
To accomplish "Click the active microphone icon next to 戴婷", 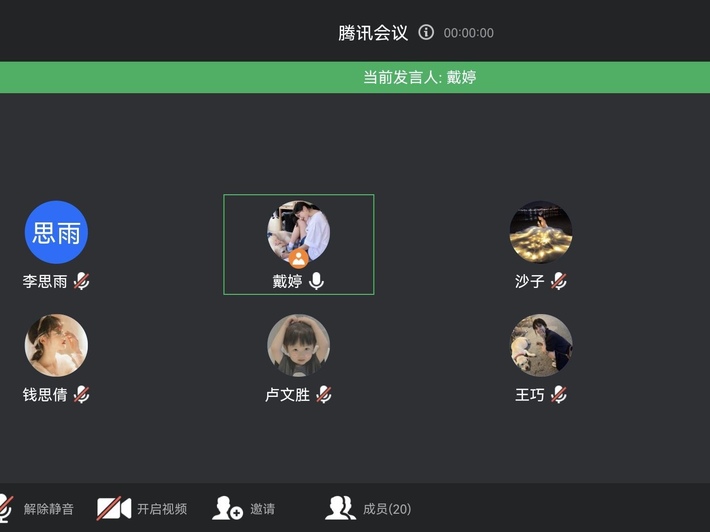I will point(317,281).
